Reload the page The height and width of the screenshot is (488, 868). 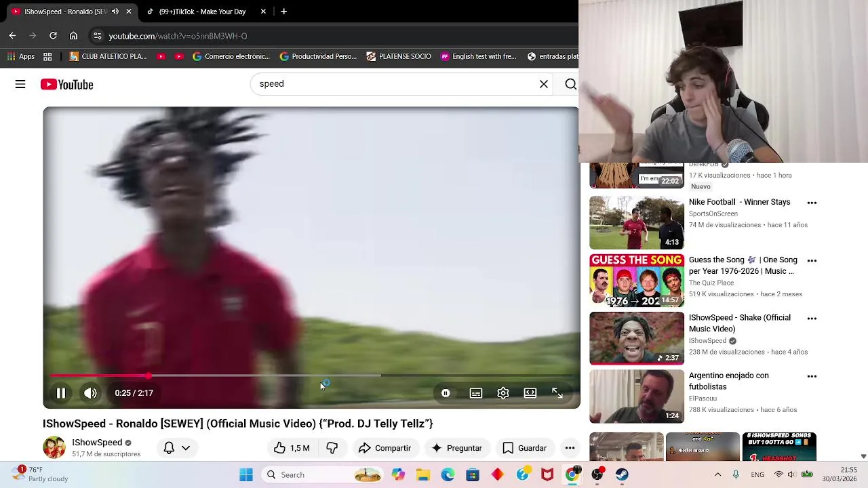point(53,36)
